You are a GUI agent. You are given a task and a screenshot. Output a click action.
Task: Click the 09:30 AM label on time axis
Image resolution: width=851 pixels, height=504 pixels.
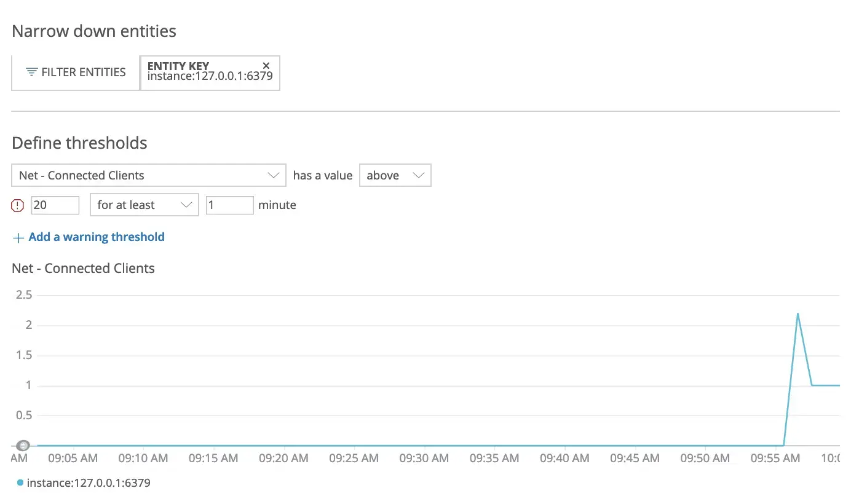click(x=424, y=459)
